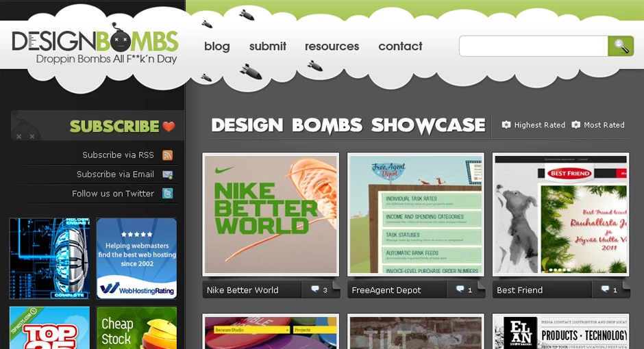Sort showcase by Highest Rated
The height and width of the screenshot is (349, 644).
coord(539,125)
